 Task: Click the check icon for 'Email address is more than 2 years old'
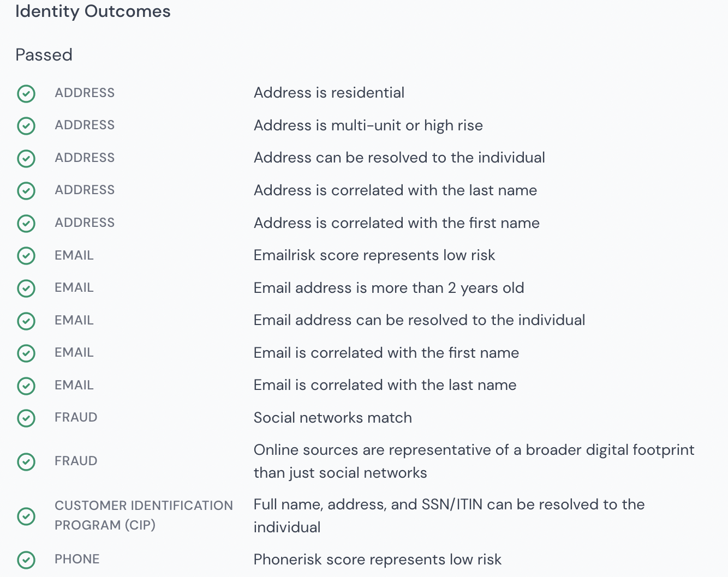point(26,288)
